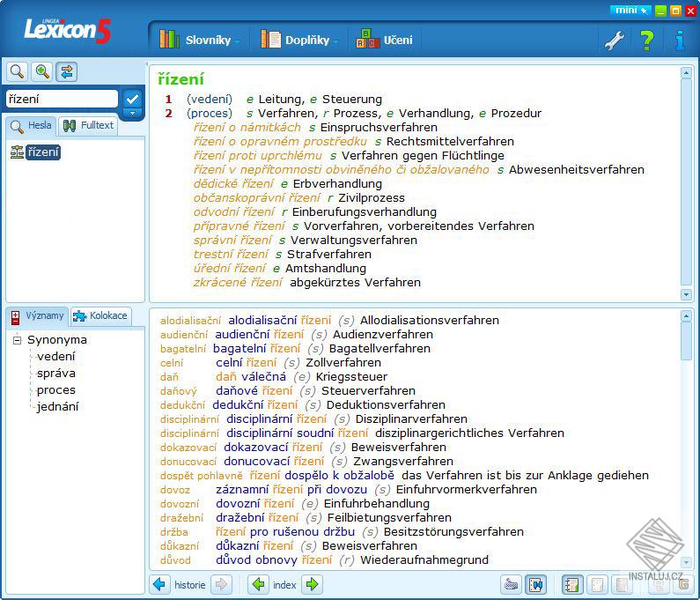Switch to the Hesla tab
The width and height of the screenshot is (700, 600).
[31, 125]
